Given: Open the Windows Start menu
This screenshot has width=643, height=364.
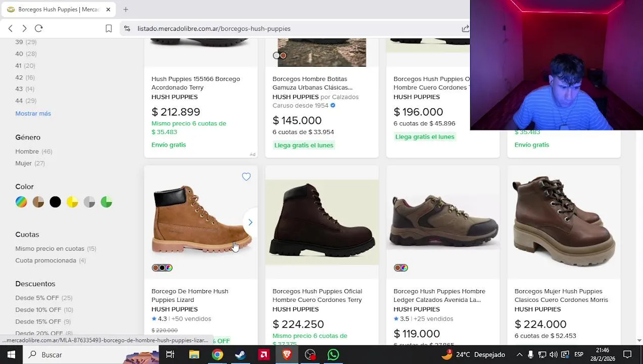Looking at the screenshot, I should [x=11, y=355].
